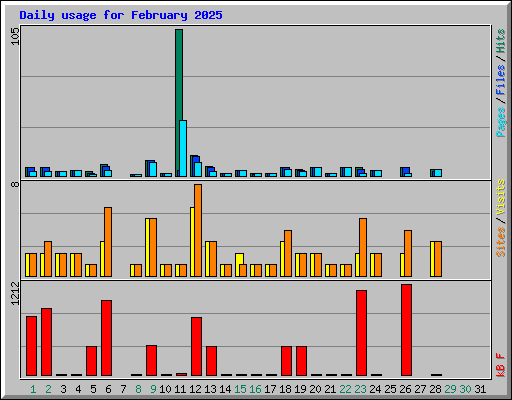The height and width of the screenshot is (400, 512).
Task: Click the tallest orange Visits bar on day 12
Action: point(198,231)
